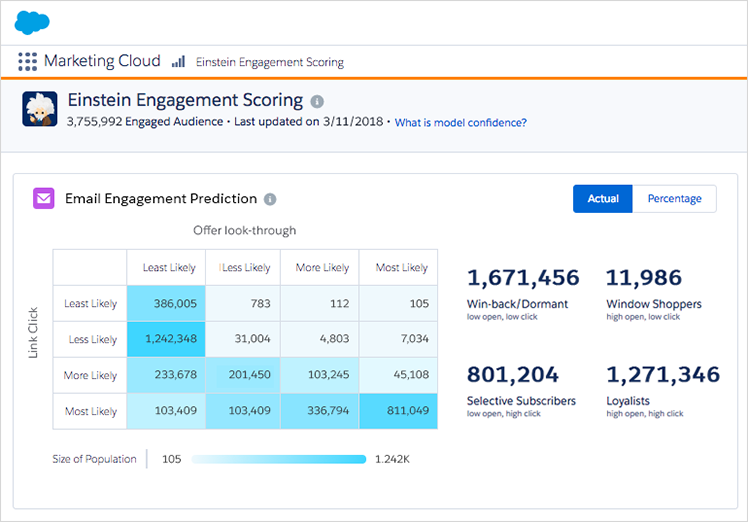Click the 11,986 Window Shoppers figure
The image size is (748, 522).
(644, 278)
